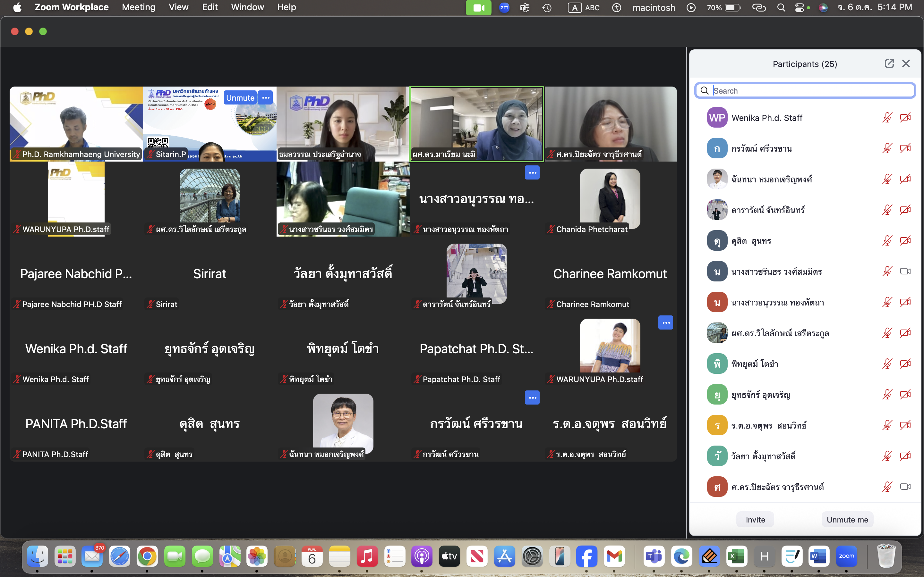
Task: Click the Zoom camera icon in menu bar
Action: [x=478, y=8]
